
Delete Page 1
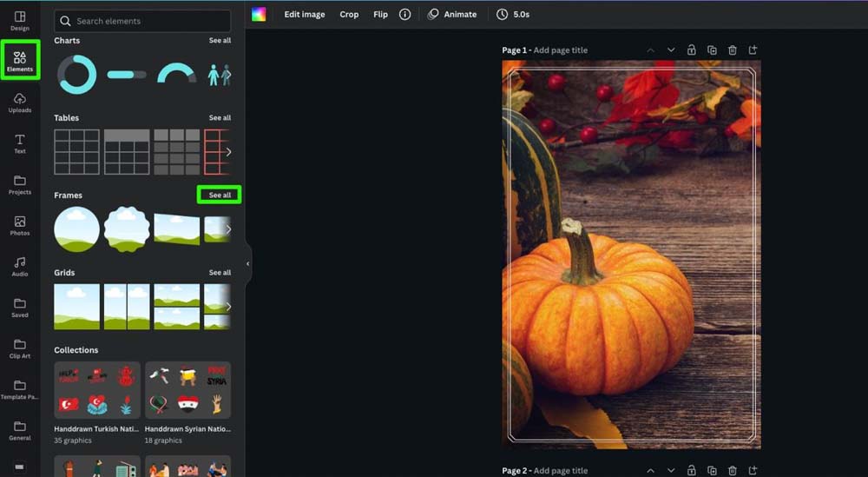tap(733, 50)
